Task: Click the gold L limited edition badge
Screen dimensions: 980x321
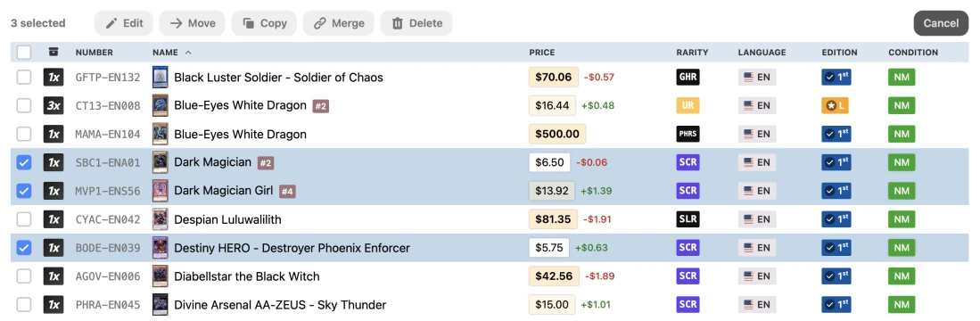Action: pos(835,105)
